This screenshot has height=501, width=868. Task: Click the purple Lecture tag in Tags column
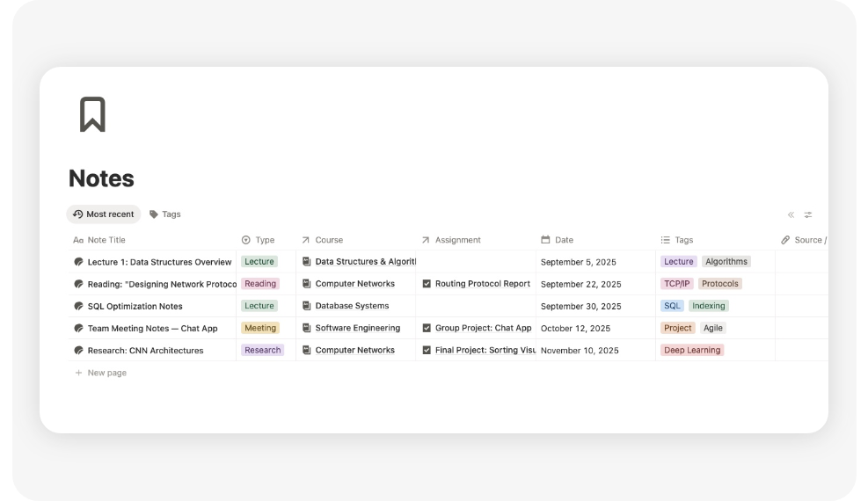click(x=679, y=262)
